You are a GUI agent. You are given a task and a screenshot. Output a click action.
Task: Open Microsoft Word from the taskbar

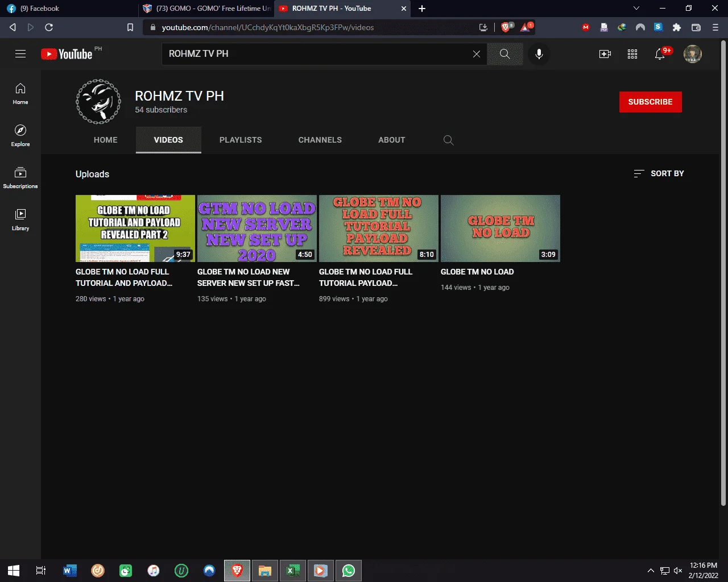(x=70, y=571)
